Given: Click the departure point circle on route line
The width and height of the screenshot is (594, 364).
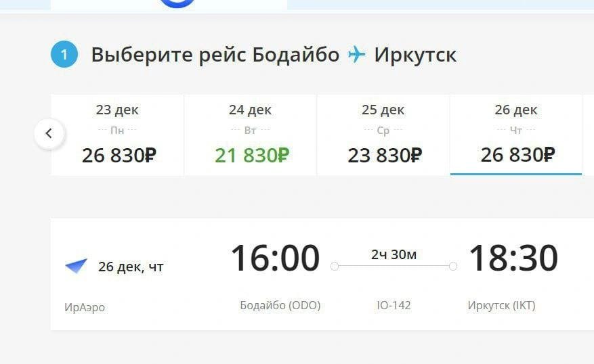Looking at the screenshot, I should tap(335, 267).
